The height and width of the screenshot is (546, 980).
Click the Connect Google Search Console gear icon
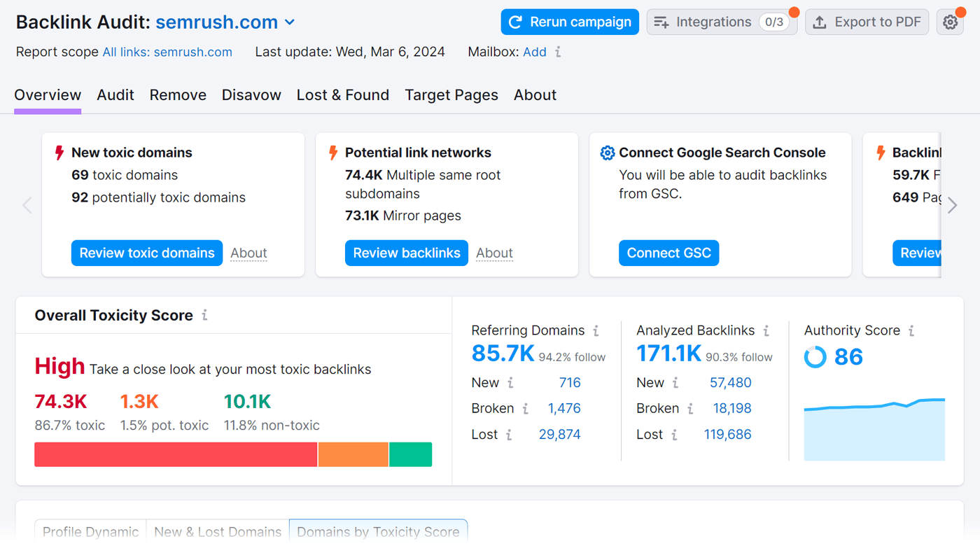608,153
